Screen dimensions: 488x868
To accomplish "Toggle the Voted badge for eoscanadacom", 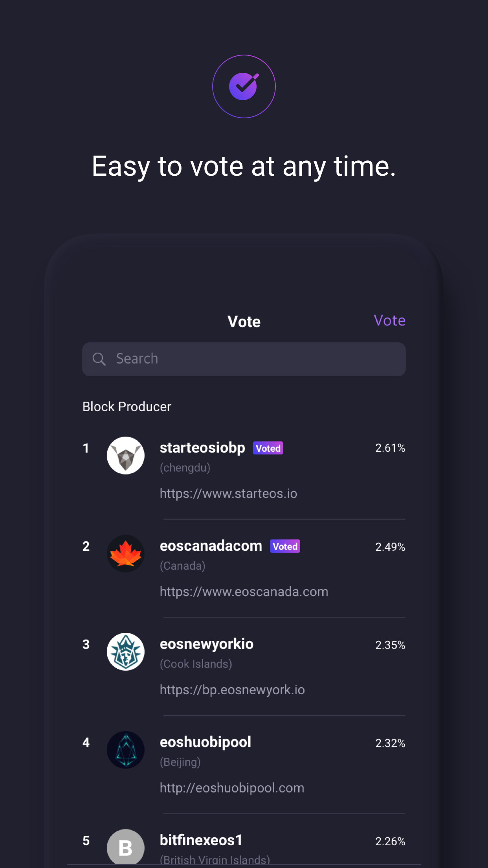I will (285, 546).
